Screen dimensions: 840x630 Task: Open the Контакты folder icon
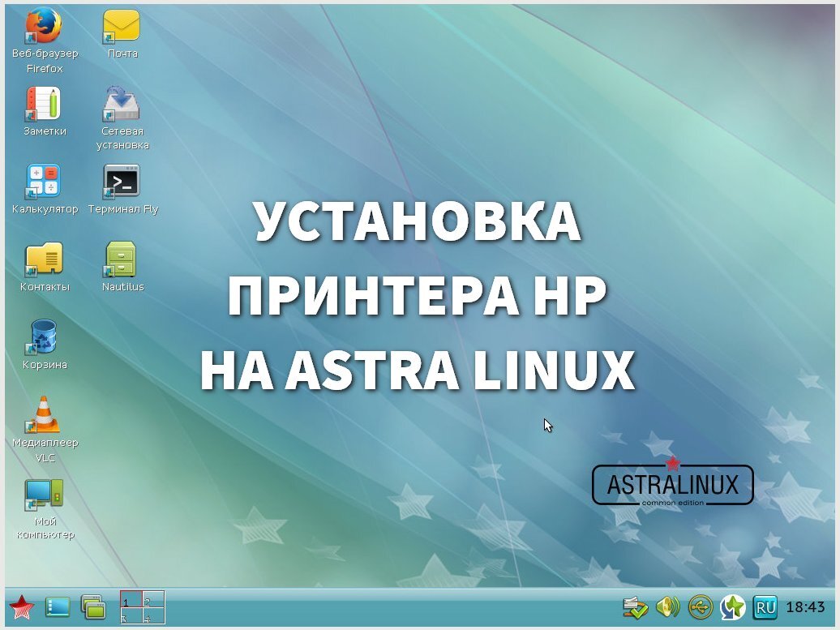(x=44, y=259)
